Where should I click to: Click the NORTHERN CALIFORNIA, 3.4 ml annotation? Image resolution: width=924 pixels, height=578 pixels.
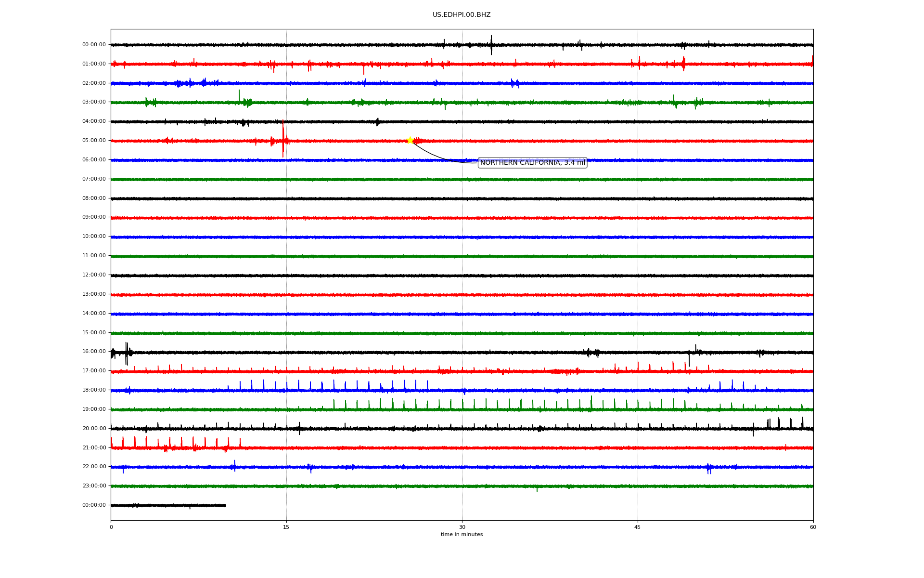[532, 163]
